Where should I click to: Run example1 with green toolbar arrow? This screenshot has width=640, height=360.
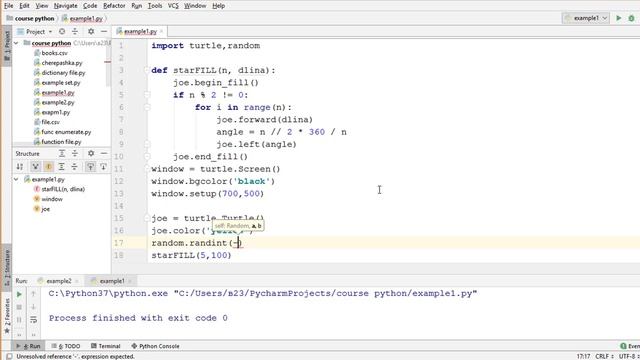[619, 18]
